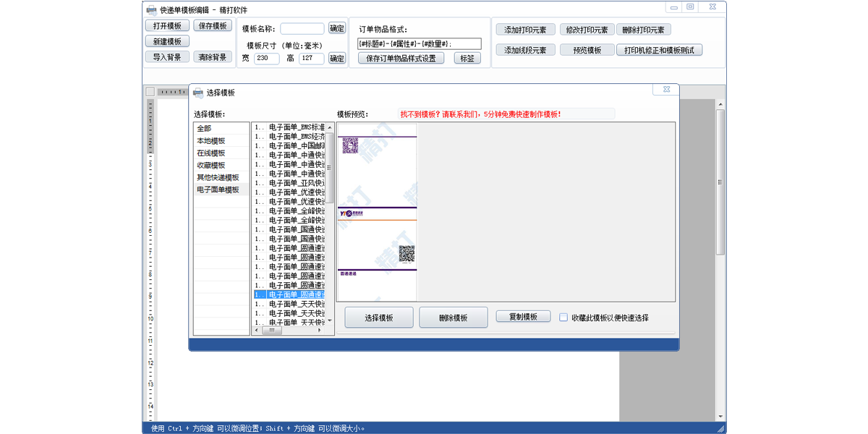Click the 模板尺寸 (单位:毫米) label
868x434 pixels.
[284, 45]
